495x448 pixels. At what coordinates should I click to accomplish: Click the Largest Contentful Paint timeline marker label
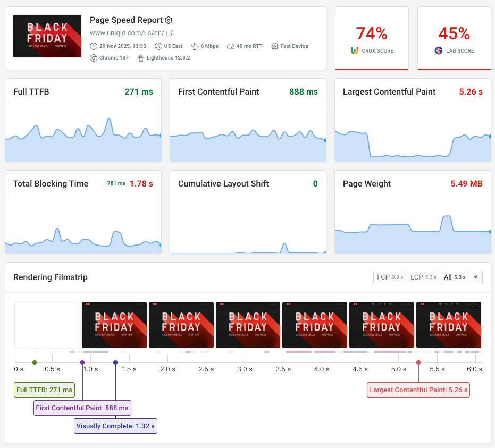pyautogui.click(x=418, y=390)
